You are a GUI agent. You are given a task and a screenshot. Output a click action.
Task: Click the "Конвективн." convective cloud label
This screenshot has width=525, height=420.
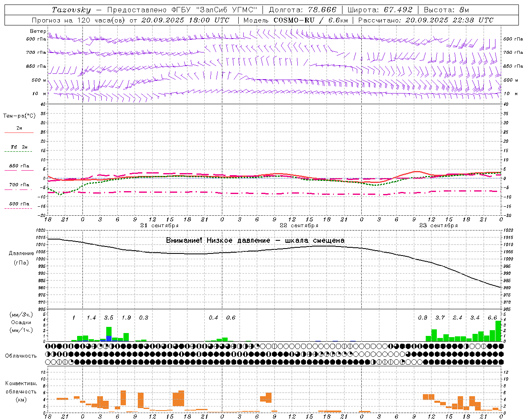pyautogui.click(x=21, y=383)
